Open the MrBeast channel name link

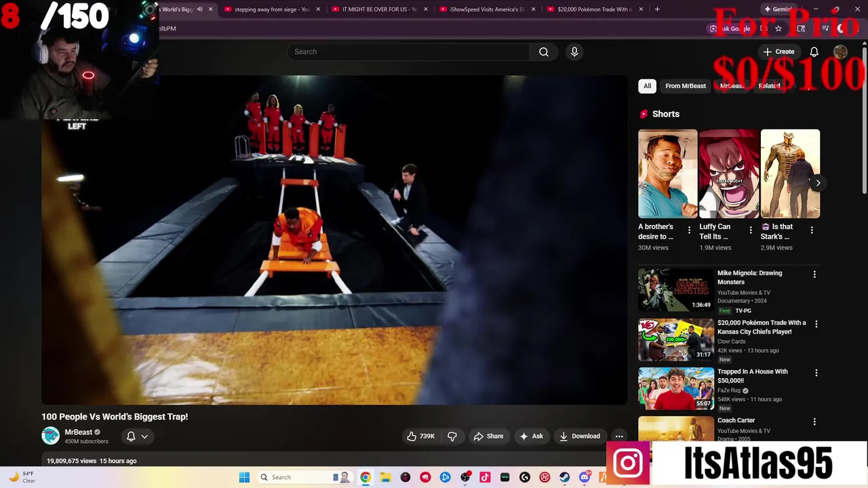(x=78, y=432)
